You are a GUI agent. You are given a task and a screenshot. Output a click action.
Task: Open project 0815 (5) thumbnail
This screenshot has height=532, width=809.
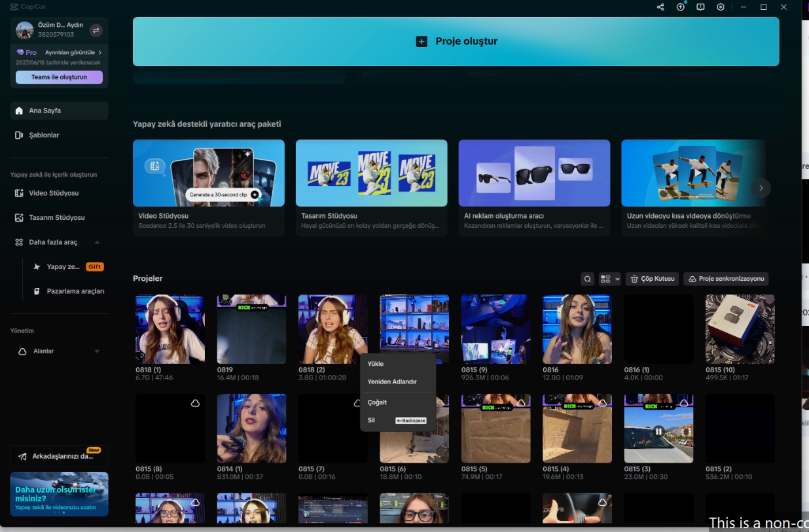(x=495, y=429)
